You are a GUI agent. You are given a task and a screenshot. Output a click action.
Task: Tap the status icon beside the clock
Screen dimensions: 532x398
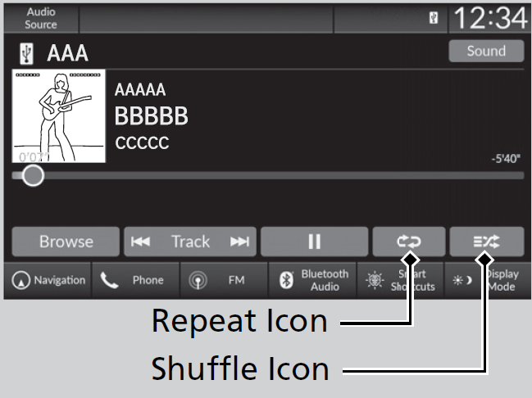[434, 18]
